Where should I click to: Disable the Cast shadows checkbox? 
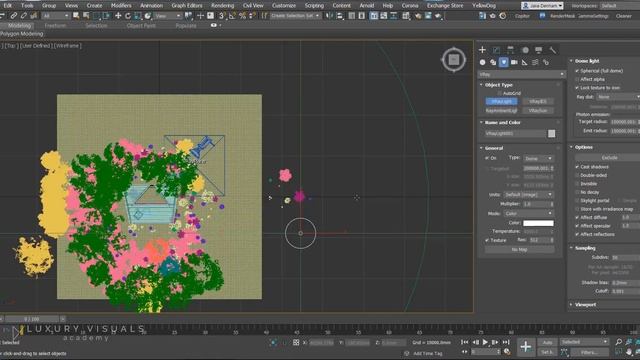577,167
